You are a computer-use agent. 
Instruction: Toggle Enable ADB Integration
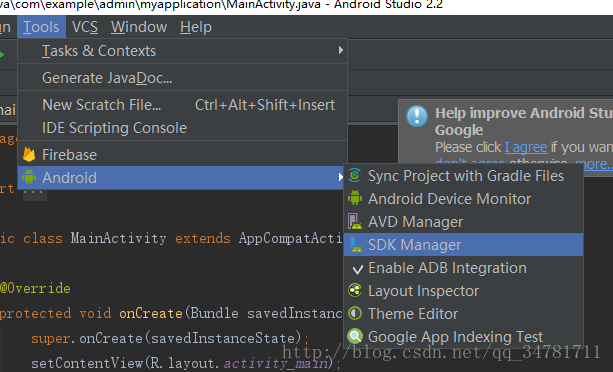coord(463,268)
